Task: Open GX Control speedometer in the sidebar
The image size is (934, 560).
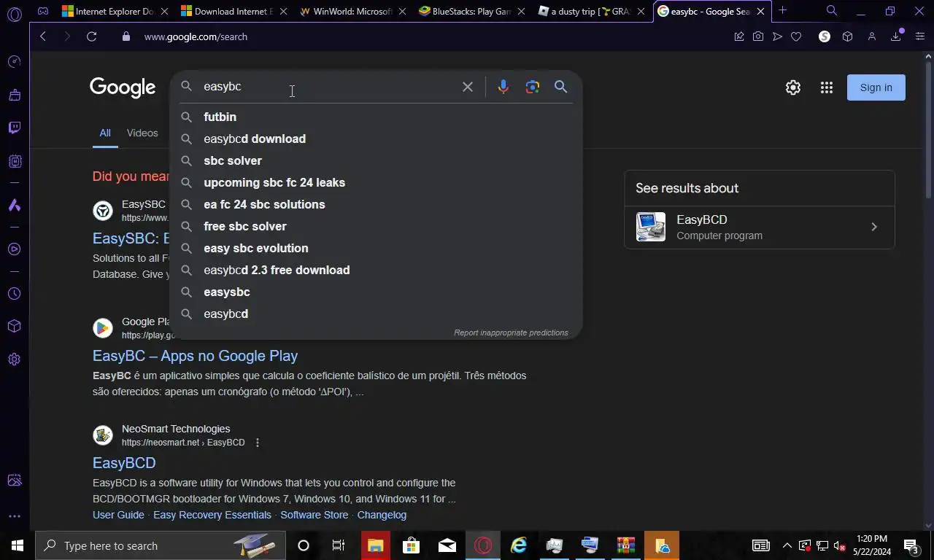Action: coord(14,61)
